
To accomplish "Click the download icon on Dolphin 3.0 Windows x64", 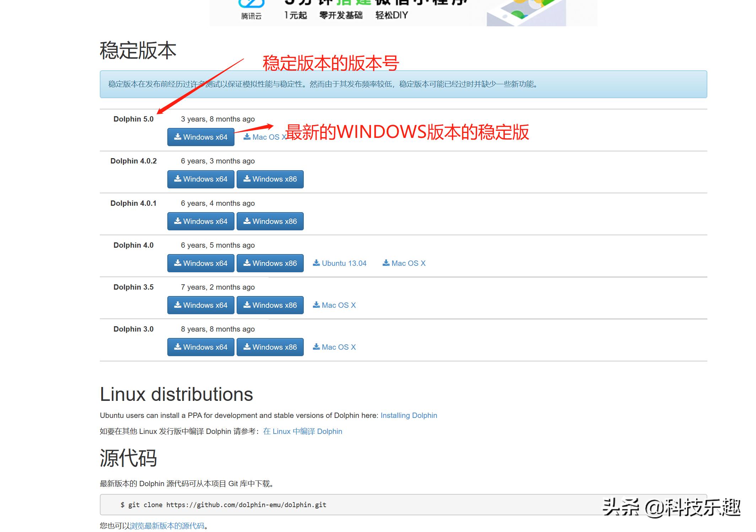I will 178,347.
